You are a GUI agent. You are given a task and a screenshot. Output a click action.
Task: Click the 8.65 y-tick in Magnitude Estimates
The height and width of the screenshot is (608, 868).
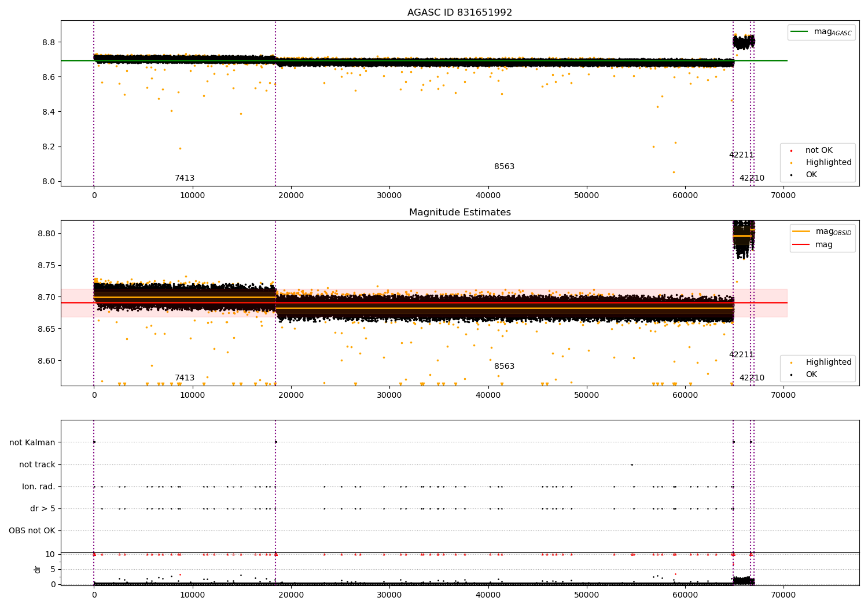pos(46,329)
